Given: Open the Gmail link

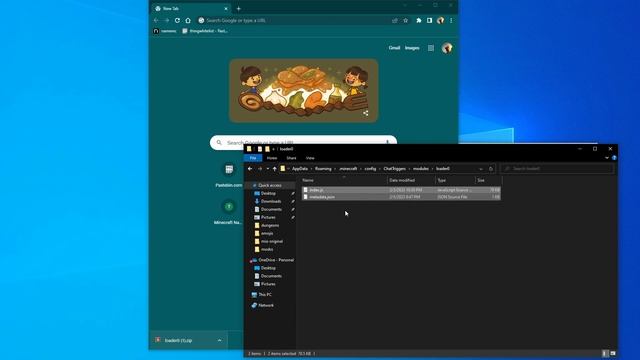Looking at the screenshot, I should [394, 48].
